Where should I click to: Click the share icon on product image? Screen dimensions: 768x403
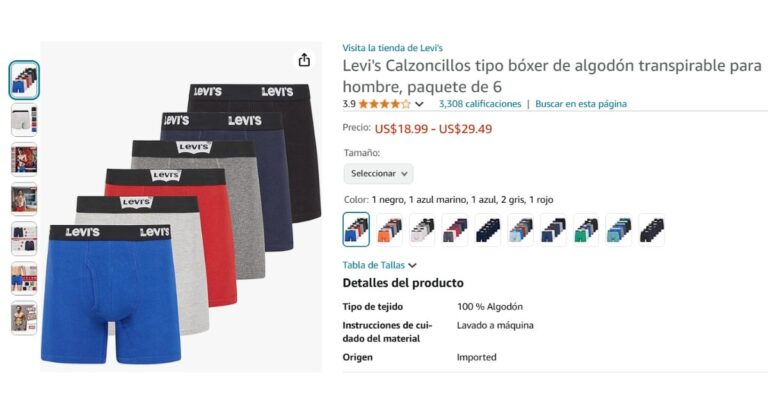click(x=304, y=60)
